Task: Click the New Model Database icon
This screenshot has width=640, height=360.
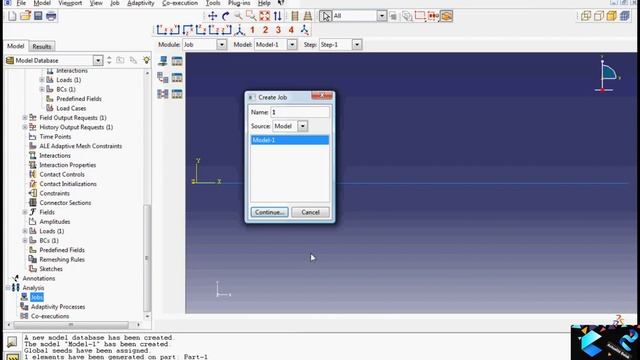Action: [12, 16]
